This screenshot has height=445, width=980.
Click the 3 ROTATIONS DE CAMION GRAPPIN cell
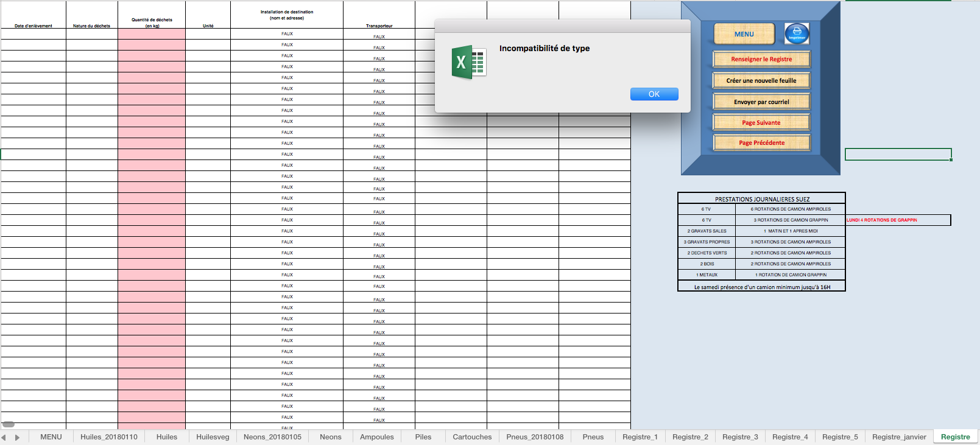791,220
